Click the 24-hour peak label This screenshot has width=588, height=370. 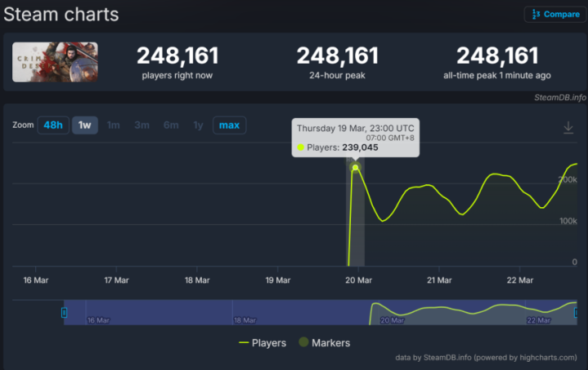pos(337,75)
